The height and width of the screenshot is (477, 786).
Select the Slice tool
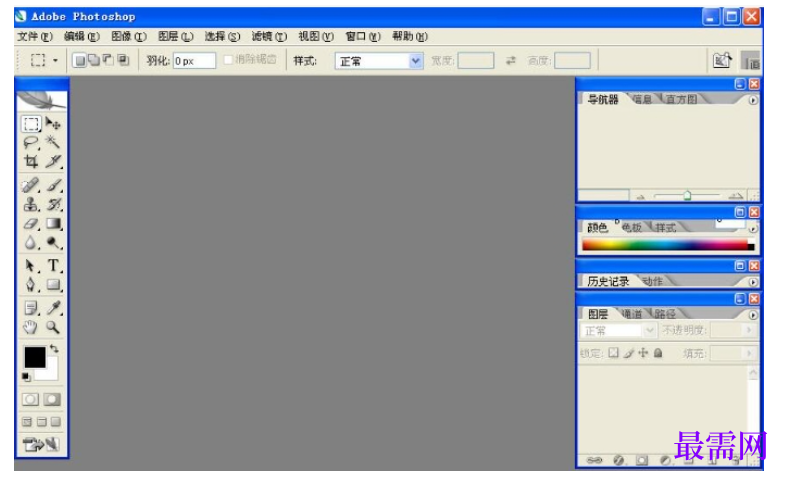pyautogui.click(x=53, y=161)
